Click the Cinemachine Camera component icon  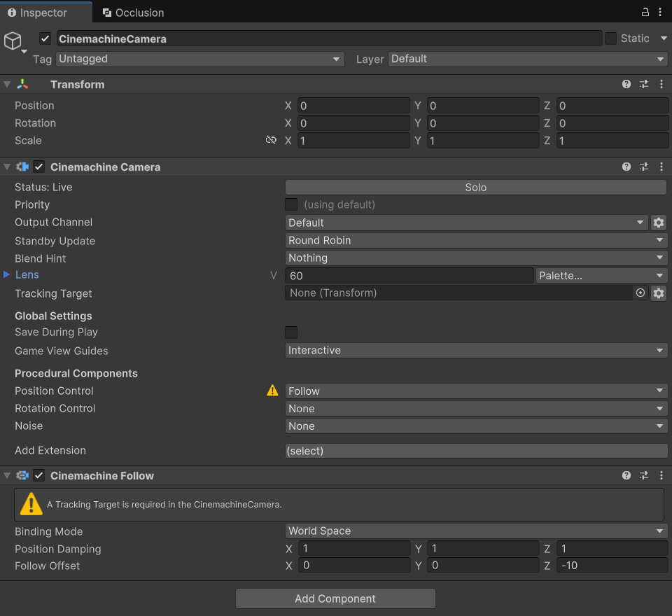click(x=22, y=167)
